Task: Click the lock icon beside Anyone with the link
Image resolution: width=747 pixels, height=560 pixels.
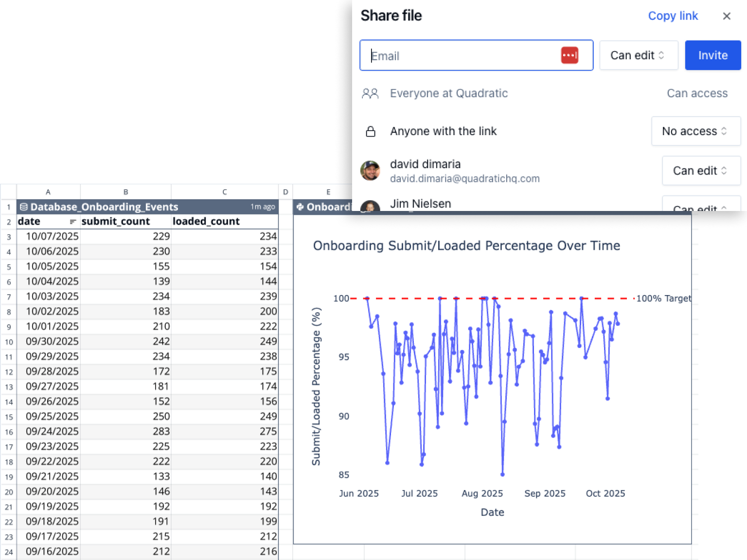Action: (371, 131)
